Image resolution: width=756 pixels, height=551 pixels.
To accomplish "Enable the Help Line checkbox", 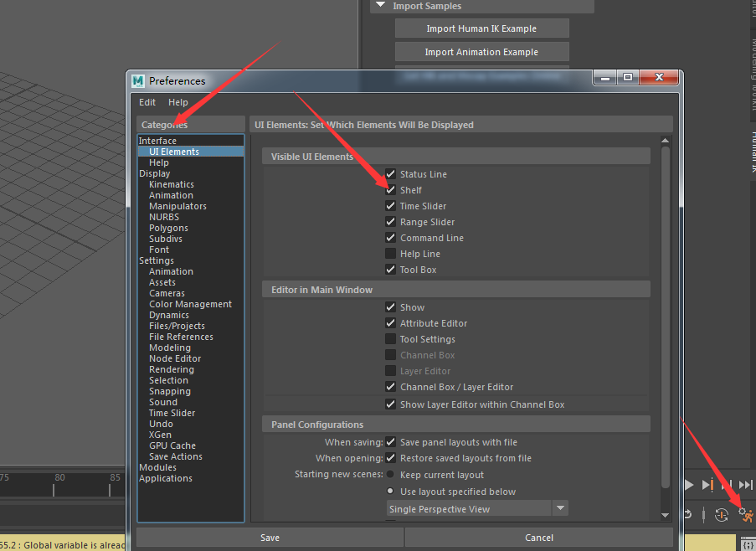I will (390, 254).
